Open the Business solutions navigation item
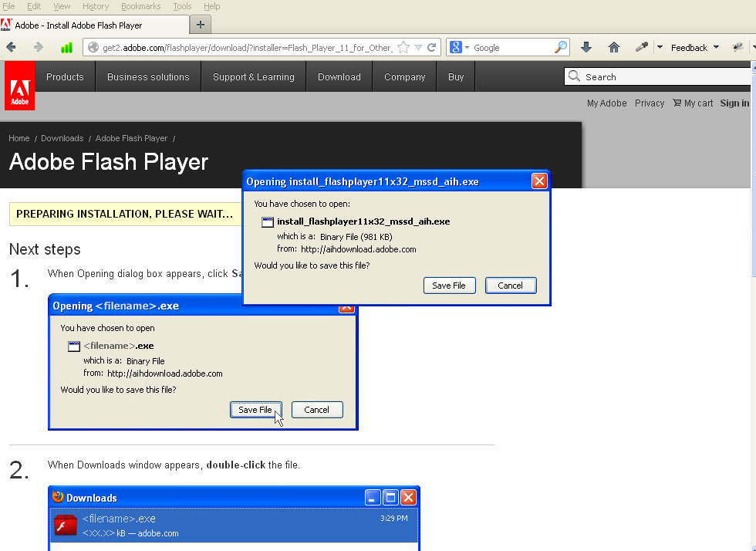 (148, 76)
